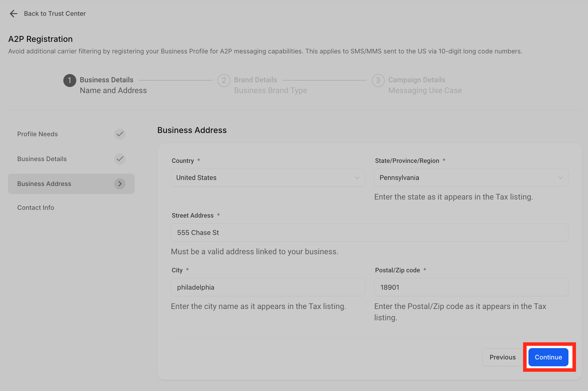
Task: Go back with Previous button
Action: (502, 357)
